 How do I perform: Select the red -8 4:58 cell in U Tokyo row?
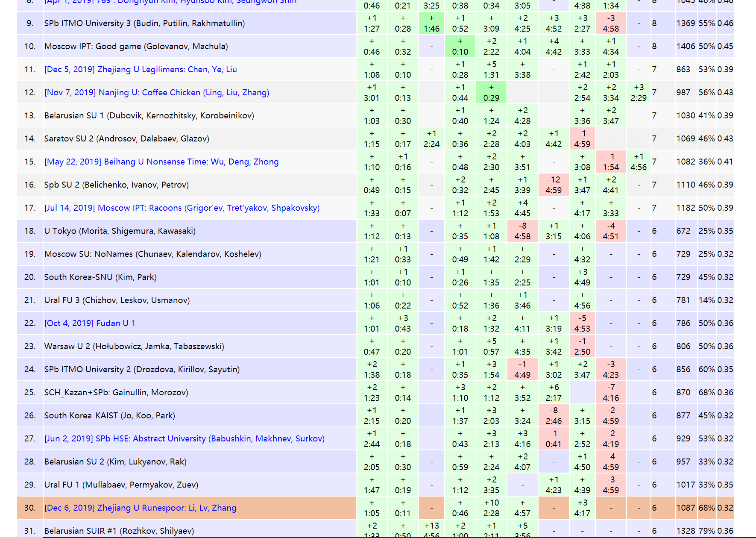[522, 231]
